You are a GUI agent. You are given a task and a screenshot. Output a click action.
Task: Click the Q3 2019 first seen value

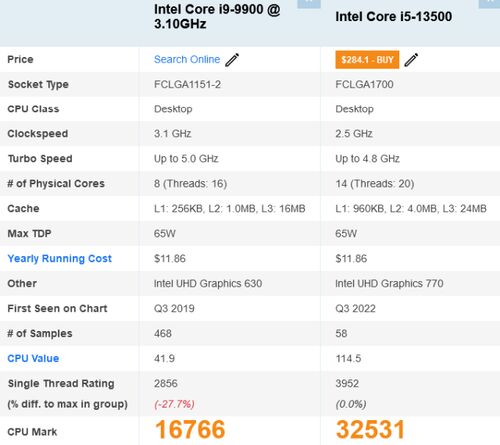point(174,308)
